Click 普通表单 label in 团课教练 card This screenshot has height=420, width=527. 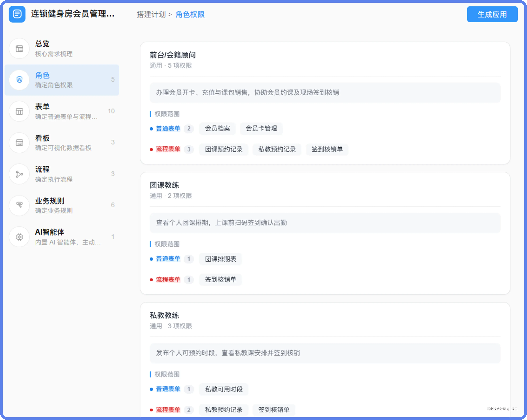pos(168,259)
